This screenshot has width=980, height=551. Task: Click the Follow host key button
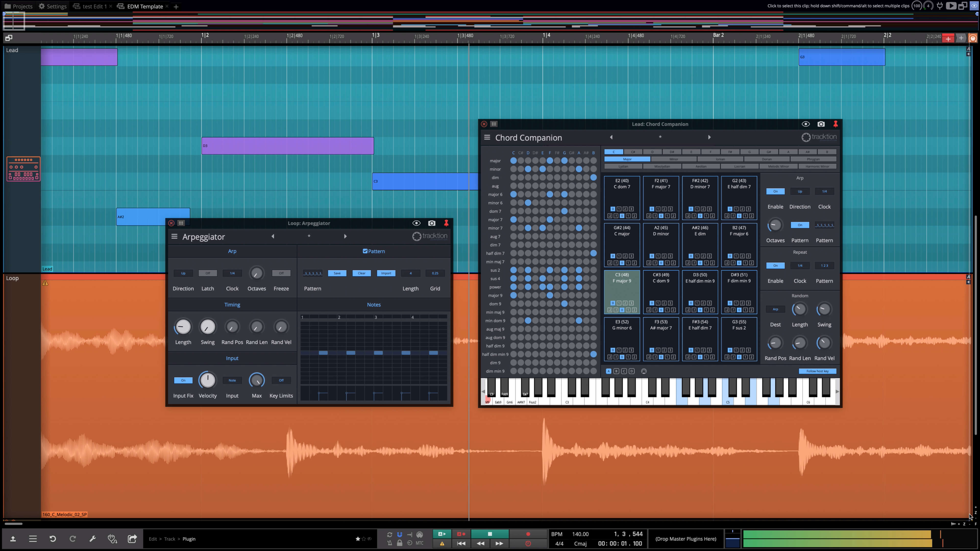pos(817,371)
